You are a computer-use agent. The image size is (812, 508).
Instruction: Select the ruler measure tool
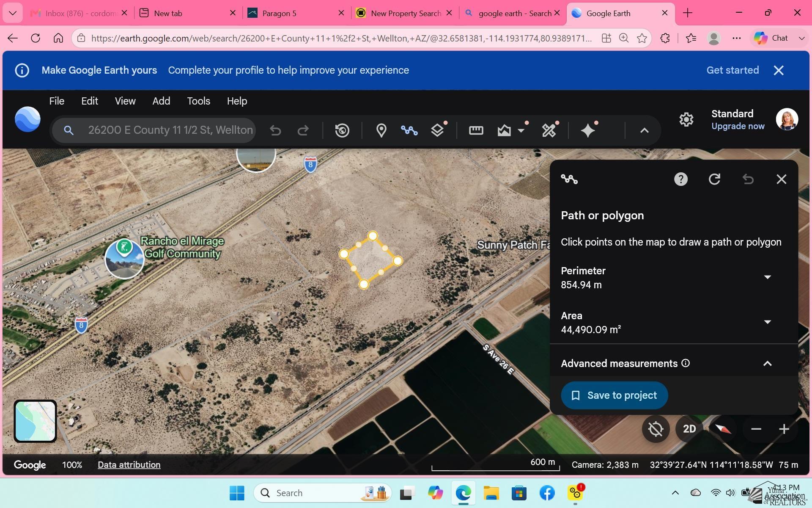pos(476,130)
